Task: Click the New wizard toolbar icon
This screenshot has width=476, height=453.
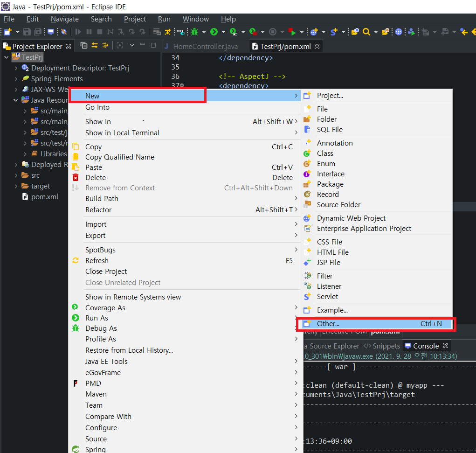Action: [x=8, y=32]
